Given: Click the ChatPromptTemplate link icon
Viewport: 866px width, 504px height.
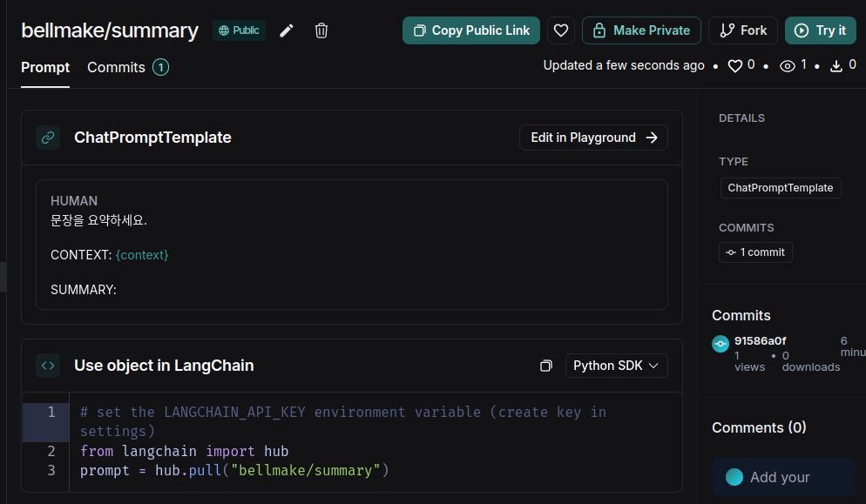Looking at the screenshot, I should point(48,138).
